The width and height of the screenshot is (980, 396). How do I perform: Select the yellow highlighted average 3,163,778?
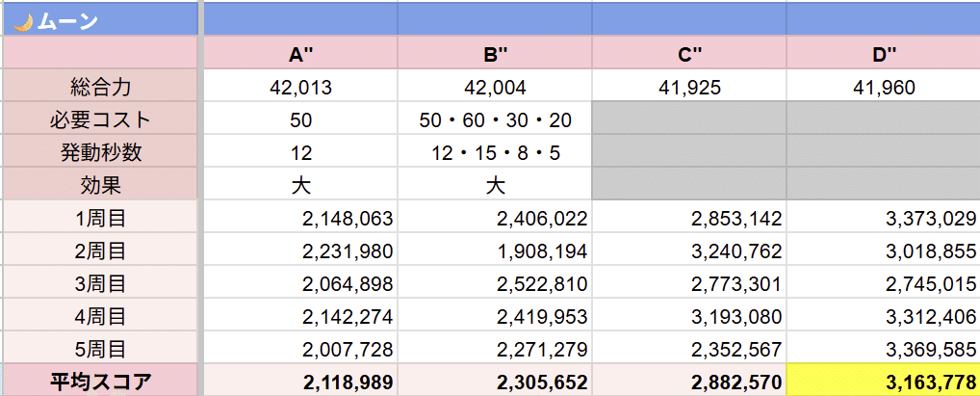coord(884,381)
